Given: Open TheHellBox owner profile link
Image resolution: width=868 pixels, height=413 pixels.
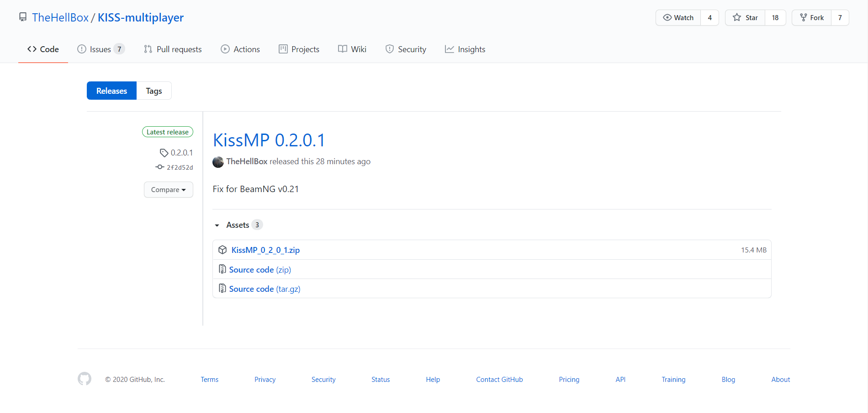Looking at the screenshot, I should pyautogui.click(x=60, y=17).
